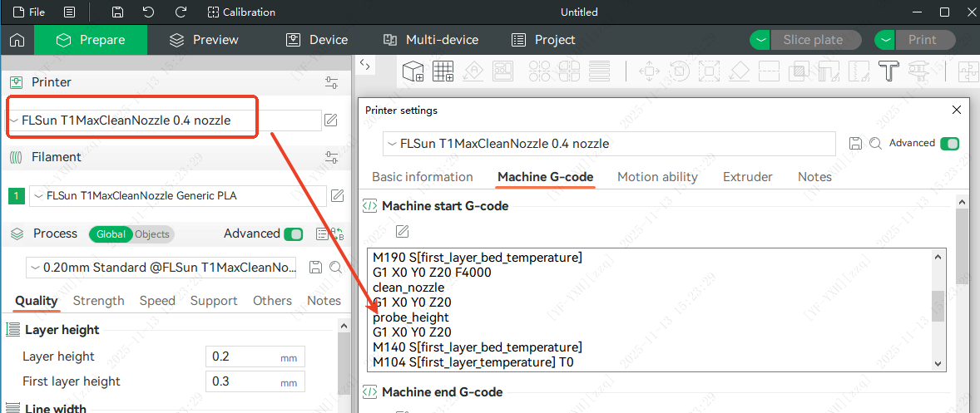
Task: Search settings in Printer settings dialog
Action: point(875,144)
